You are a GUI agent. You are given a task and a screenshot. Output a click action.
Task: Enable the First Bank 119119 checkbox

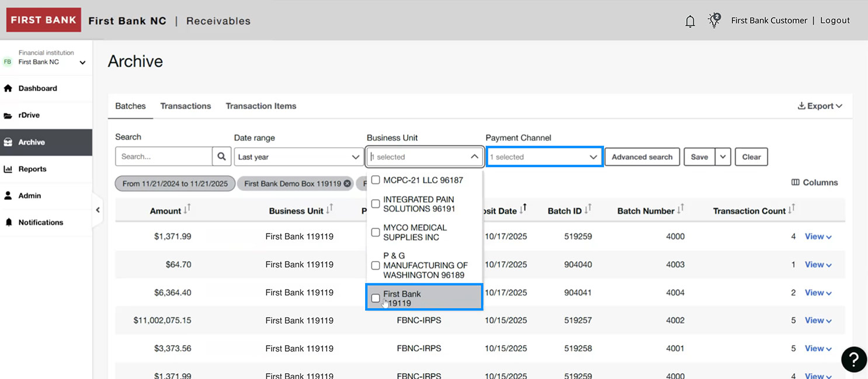coord(376,298)
